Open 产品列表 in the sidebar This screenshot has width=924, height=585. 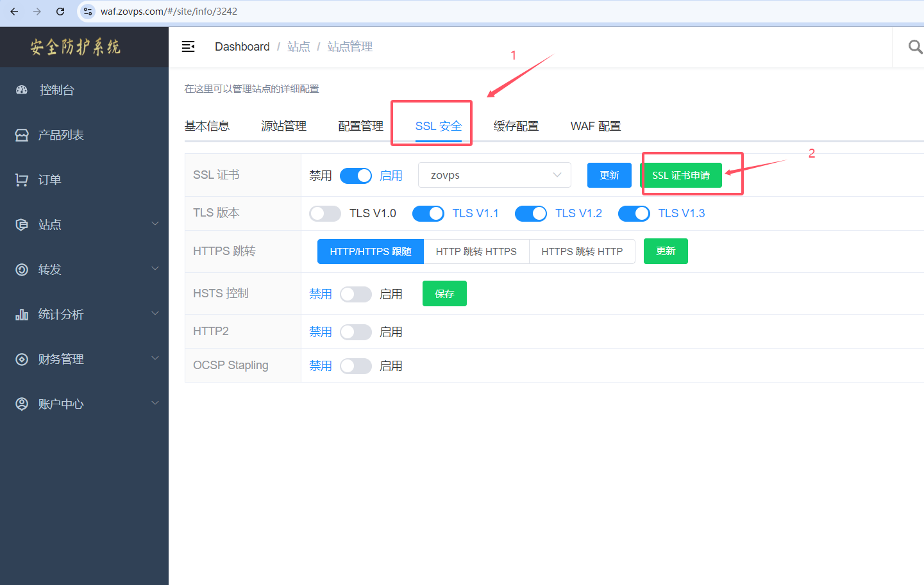84,135
